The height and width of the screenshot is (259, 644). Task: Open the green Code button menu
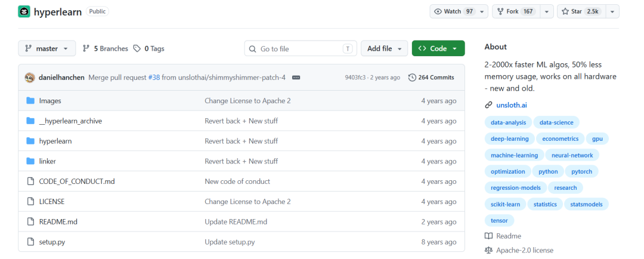[438, 48]
